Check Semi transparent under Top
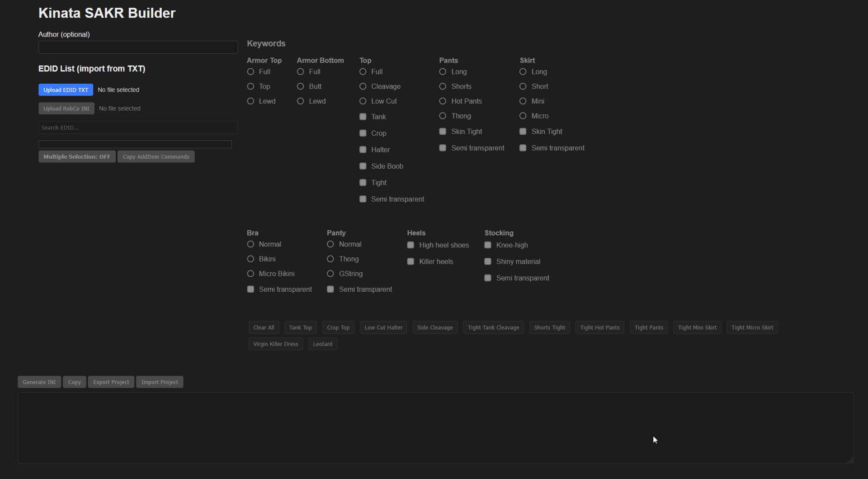Viewport: 868px width, 479px height. point(363,199)
